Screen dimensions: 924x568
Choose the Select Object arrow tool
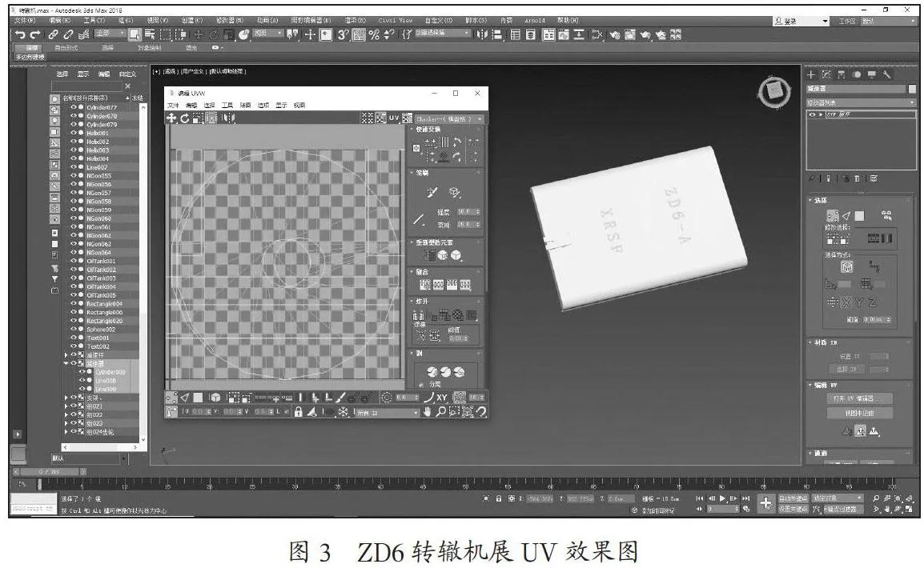(135, 34)
